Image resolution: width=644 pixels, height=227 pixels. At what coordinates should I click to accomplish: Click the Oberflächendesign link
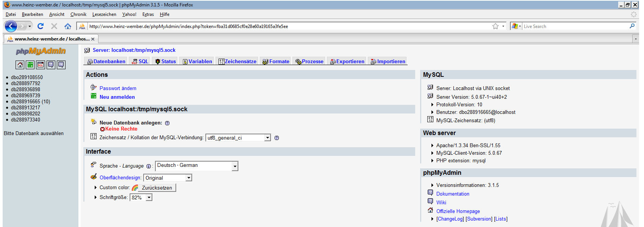click(120, 177)
